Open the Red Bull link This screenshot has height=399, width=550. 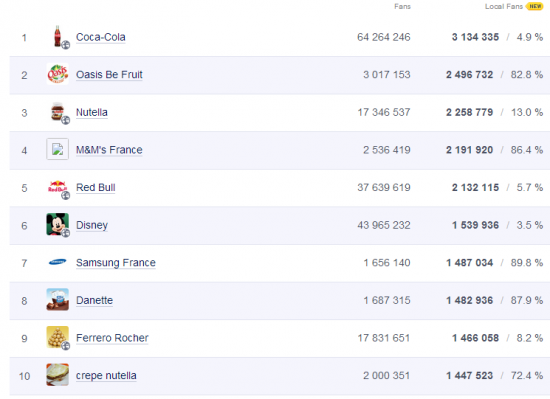(95, 188)
